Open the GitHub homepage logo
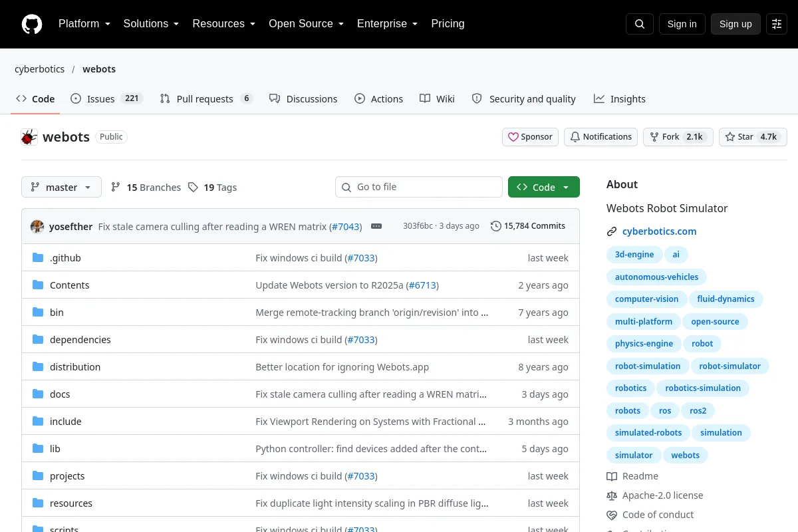Viewport: 798px width, 532px height. click(x=32, y=24)
